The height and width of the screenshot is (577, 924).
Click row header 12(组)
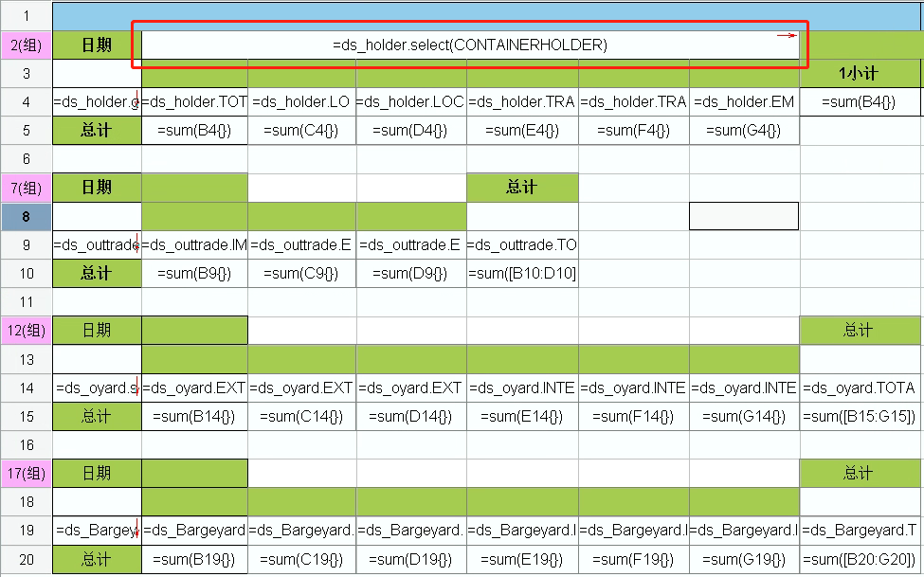[26, 331]
